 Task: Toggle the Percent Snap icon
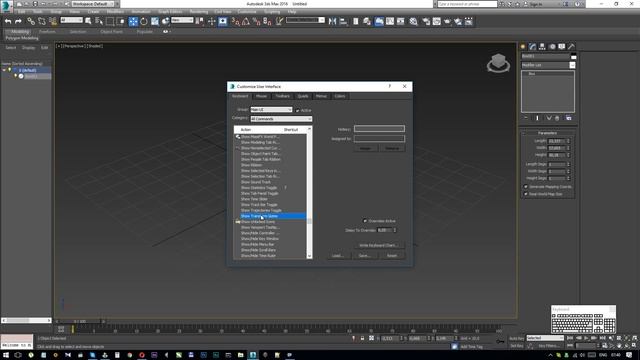(x=256, y=21)
